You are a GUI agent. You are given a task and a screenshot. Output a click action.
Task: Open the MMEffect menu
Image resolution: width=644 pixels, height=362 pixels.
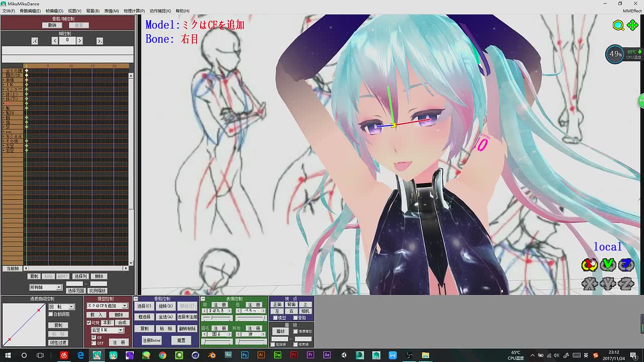[x=632, y=11]
